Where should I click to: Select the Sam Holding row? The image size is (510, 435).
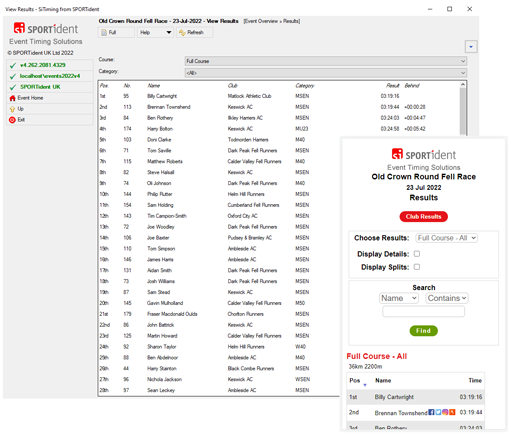(220, 205)
